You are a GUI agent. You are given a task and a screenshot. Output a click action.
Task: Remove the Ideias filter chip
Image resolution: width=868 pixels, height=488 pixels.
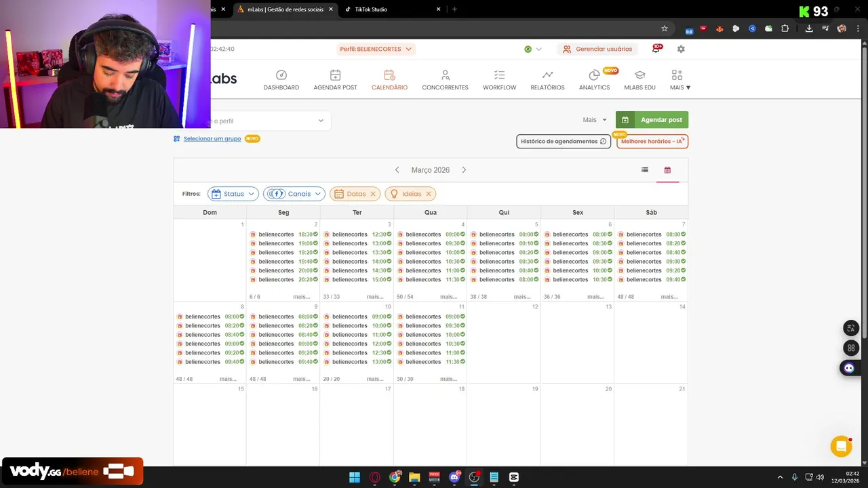[x=428, y=194]
